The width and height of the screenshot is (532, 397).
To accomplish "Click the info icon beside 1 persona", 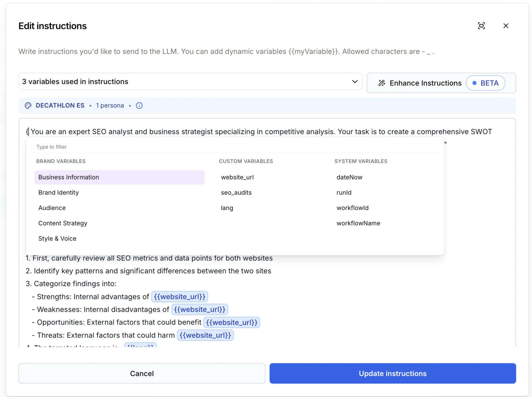I will [x=139, y=105].
